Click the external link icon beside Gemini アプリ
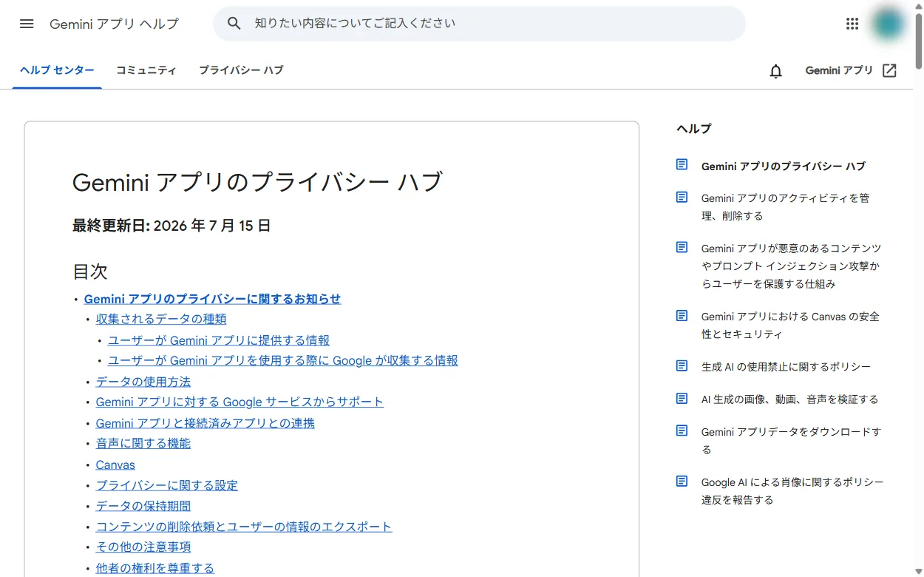 tap(890, 71)
